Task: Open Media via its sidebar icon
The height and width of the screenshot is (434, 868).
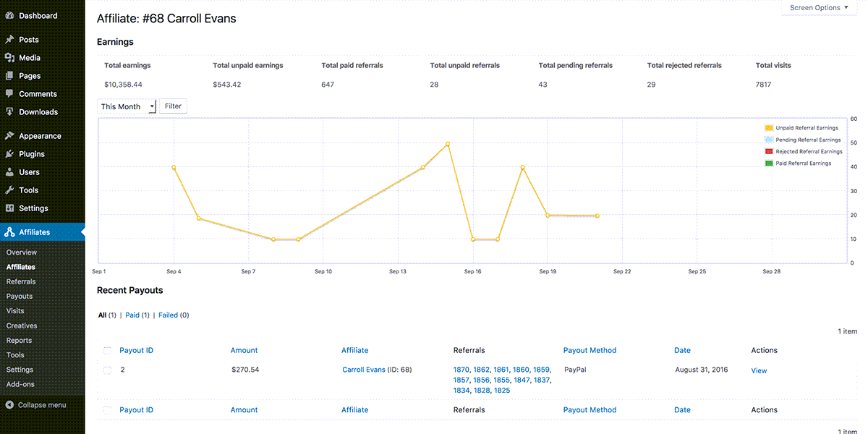Action: coord(9,58)
